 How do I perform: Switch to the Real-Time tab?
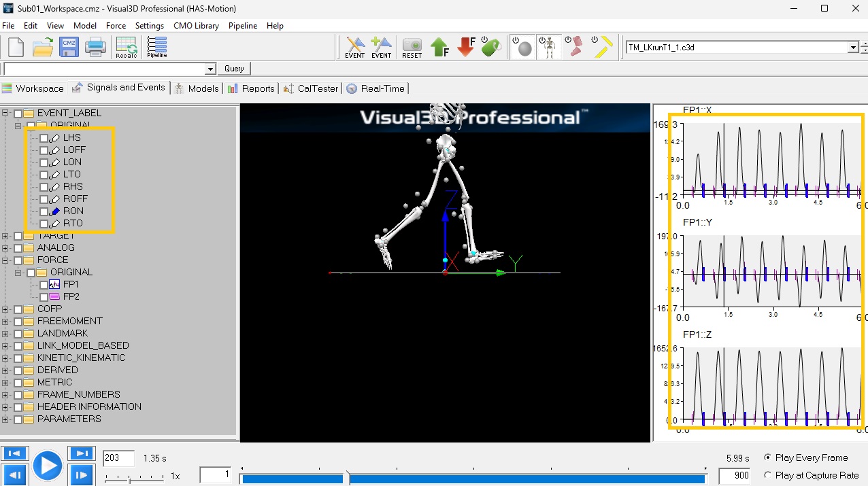[375, 88]
